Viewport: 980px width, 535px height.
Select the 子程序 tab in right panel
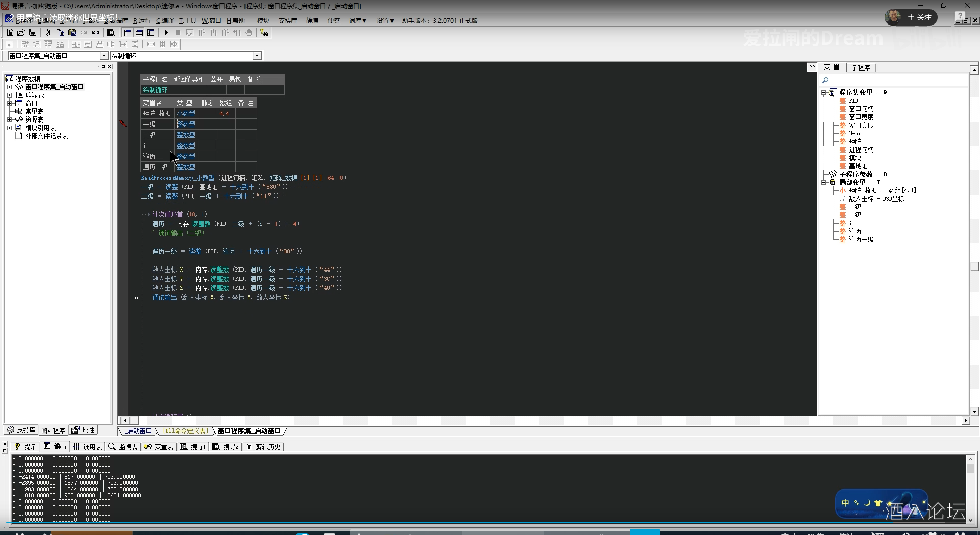[x=861, y=68]
